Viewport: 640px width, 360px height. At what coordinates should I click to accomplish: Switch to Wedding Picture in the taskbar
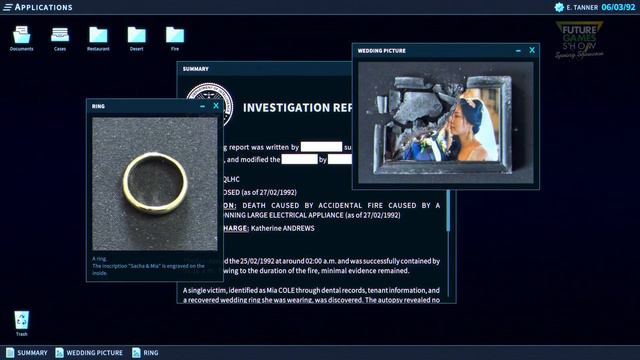coord(89,353)
